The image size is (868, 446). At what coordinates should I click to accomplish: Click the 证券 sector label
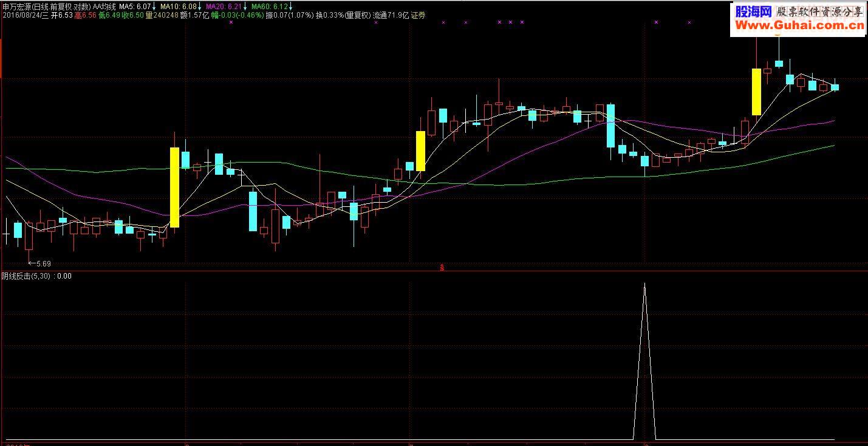point(419,15)
